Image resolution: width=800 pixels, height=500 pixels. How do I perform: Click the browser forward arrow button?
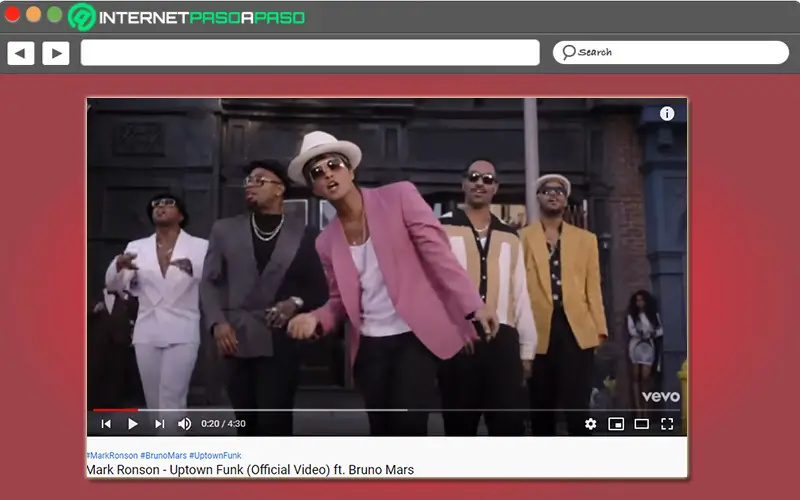click(56, 53)
